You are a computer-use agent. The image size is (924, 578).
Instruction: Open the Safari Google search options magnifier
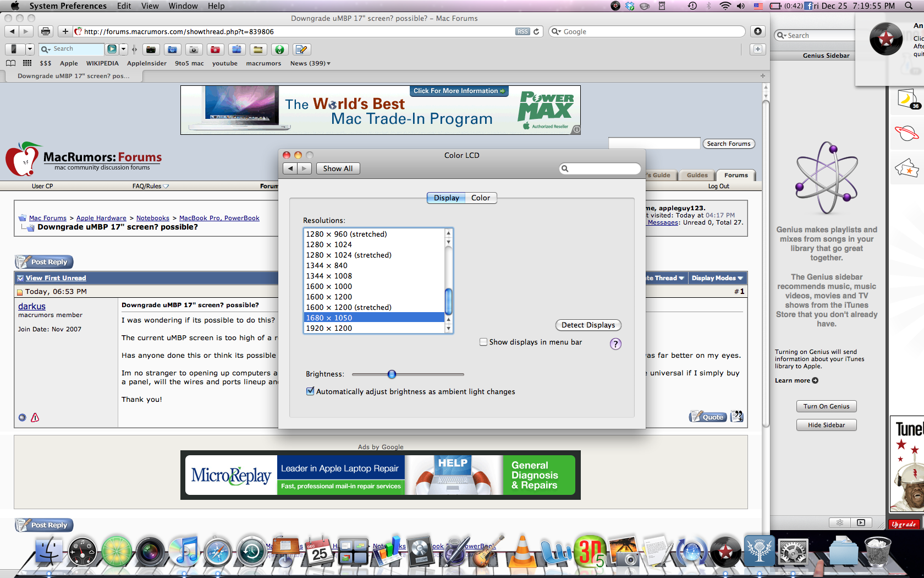(557, 31)
